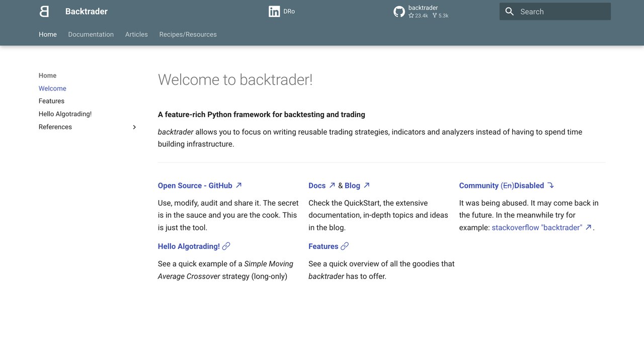Open the Blog link

352,186
